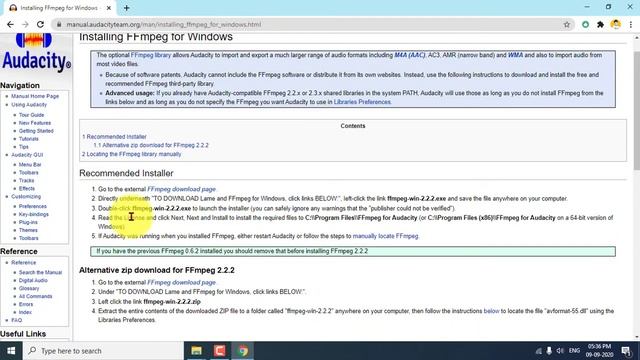The width and height of the screenshot is (640, 360).
Task: Open the notification center icon
Action: [626, 351]
